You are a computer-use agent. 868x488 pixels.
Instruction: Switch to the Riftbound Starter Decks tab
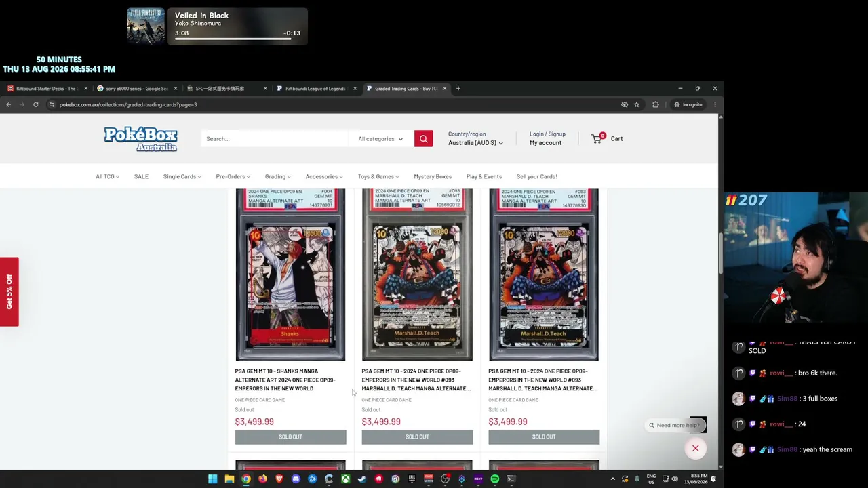(45, 88)
